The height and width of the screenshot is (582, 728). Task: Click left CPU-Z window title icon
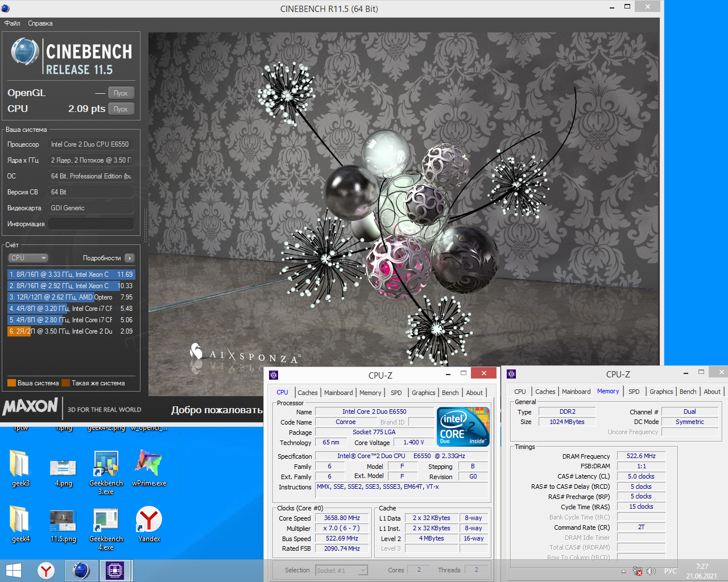point(274,375)
